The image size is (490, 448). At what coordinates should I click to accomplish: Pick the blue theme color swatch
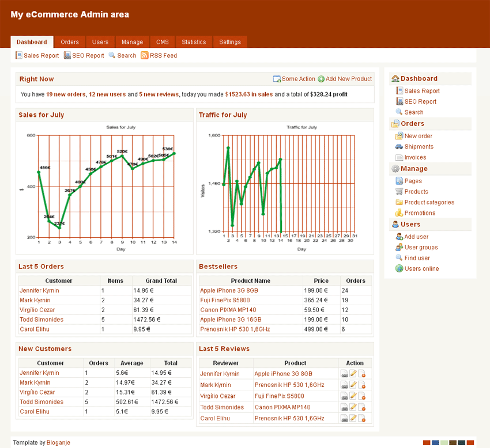[x=435, y=443]
